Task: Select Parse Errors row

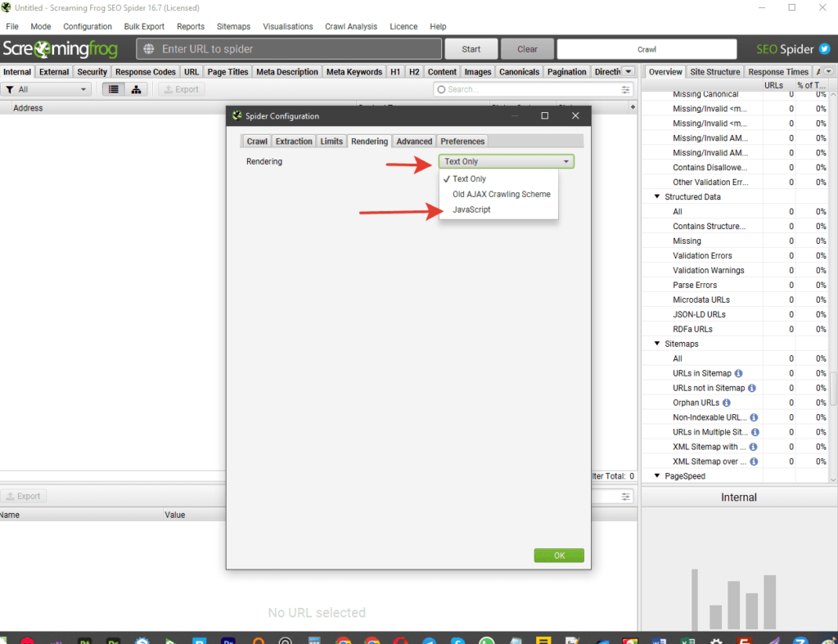Action: (735, 285)
